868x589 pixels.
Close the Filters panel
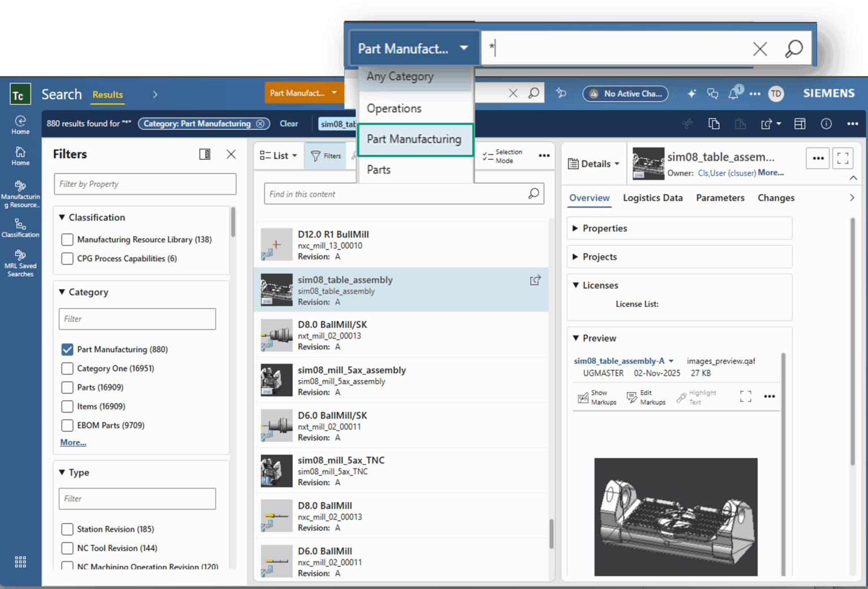point(231,154)
